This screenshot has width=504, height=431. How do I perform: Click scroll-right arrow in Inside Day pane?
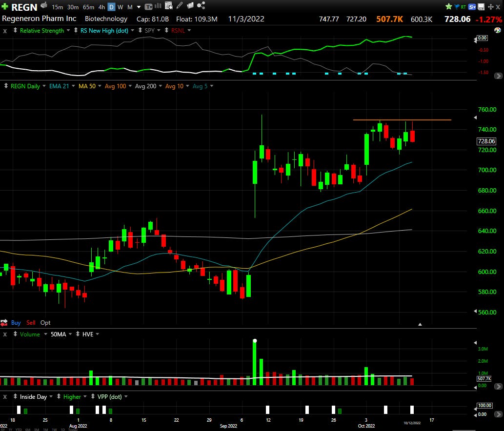tap(498, 415)
